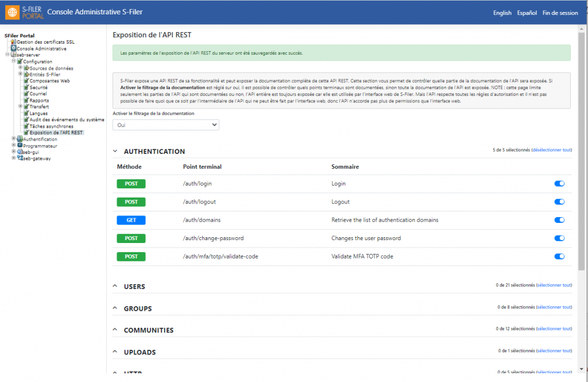This screenshot has width=588, height=382.
Task: Expand the USERS section chevron
Action: click(x=115, y=286)
